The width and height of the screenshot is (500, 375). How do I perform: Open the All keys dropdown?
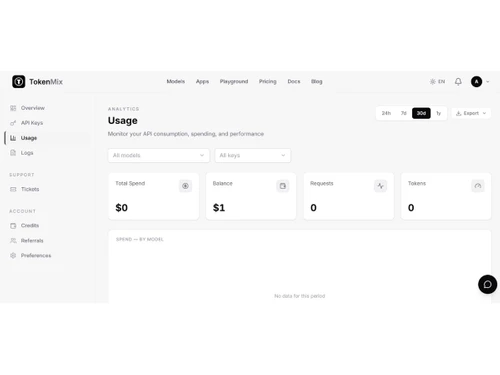tap(253, 156)
